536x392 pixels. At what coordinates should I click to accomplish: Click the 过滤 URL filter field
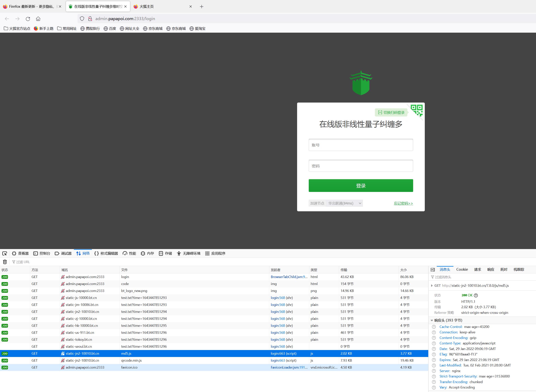[23, 262]
